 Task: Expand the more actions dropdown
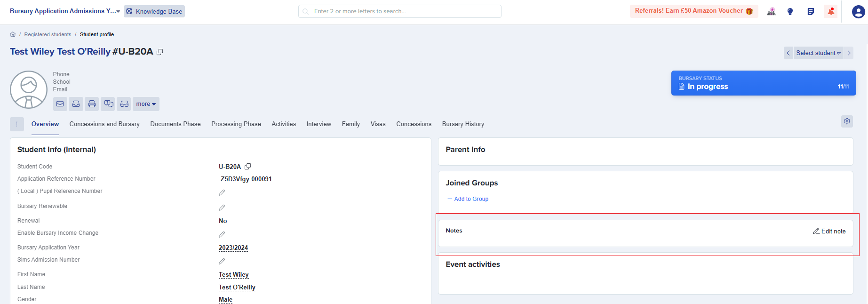[x=146, y=104]
